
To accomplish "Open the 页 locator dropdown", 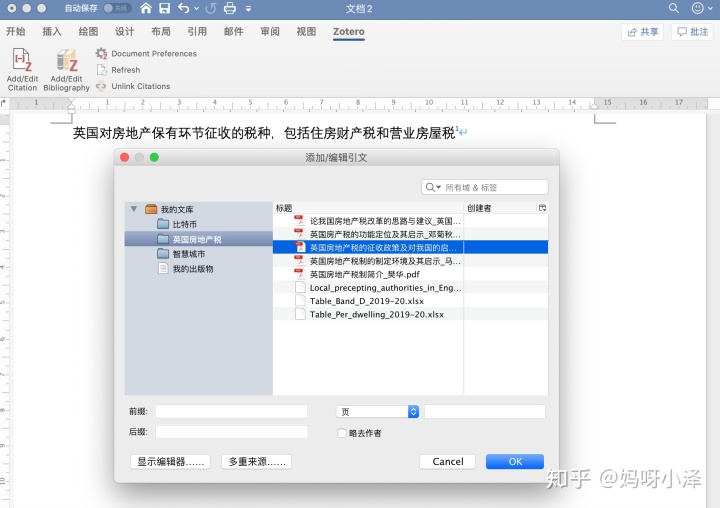I will [x=377, y=412].
